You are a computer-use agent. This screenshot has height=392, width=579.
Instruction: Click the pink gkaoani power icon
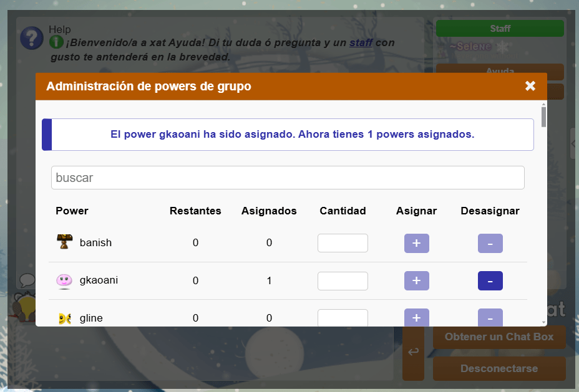(64, 280)
